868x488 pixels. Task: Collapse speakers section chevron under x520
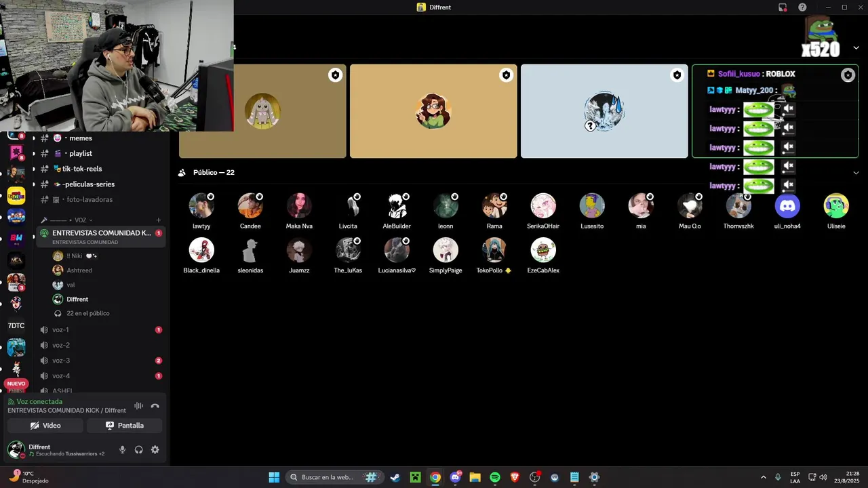(856, 48)
